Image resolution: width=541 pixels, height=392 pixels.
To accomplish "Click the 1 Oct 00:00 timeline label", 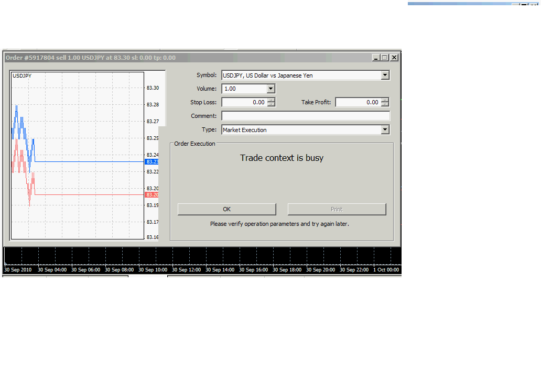I will [386, 270].
